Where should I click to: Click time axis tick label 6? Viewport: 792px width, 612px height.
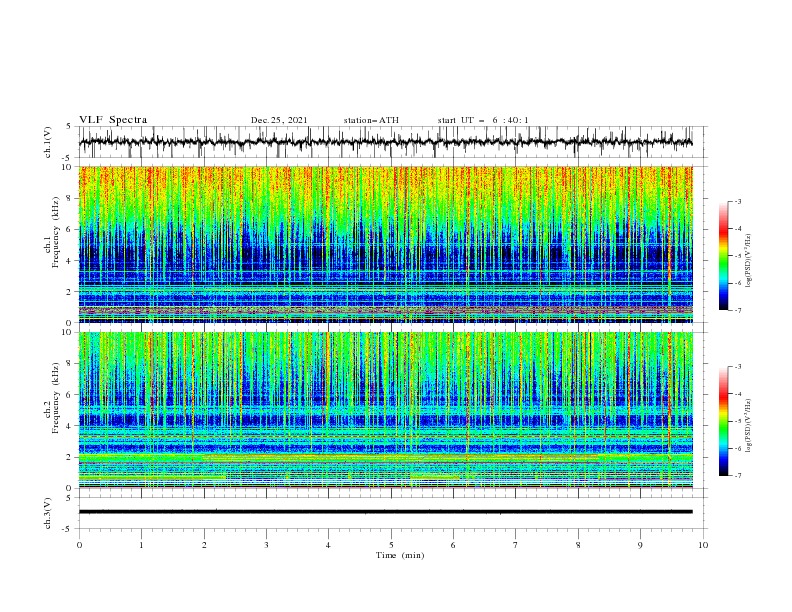(453, 545)
